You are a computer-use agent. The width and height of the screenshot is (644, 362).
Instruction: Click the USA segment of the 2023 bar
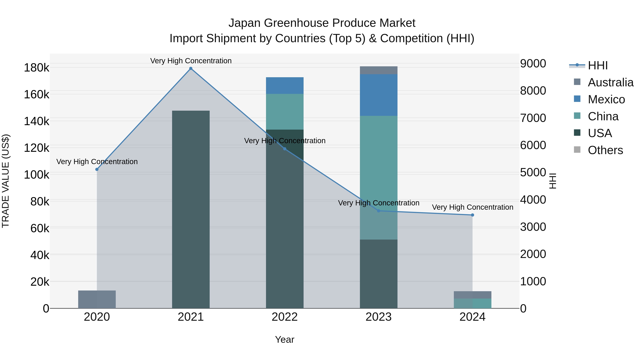click(379, 274)
